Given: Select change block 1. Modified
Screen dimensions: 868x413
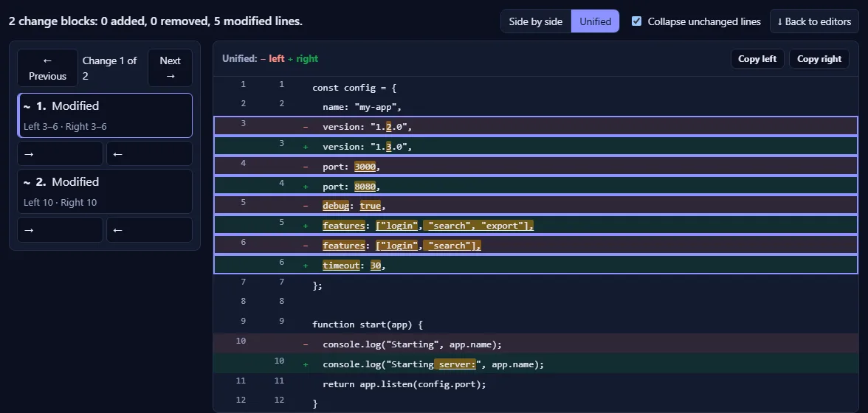Looking at the screenshot, I should tap(105, 116).
